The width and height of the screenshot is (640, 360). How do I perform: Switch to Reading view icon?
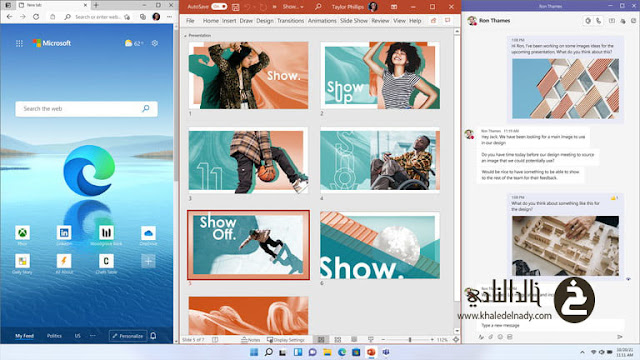click(x=354, y=340)
